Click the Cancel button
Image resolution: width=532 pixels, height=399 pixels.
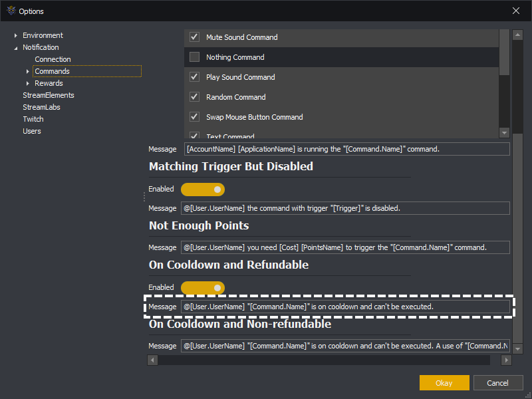(x=497, y=383)
